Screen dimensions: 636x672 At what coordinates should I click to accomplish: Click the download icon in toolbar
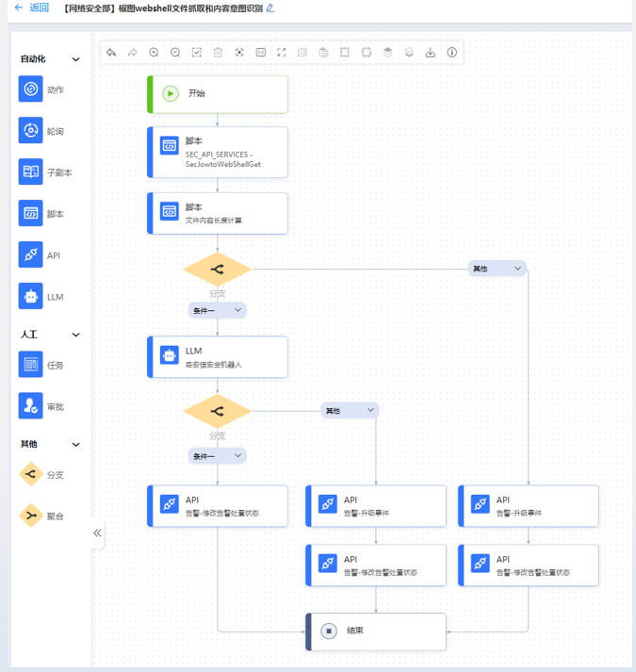click(x=431, y=53)
